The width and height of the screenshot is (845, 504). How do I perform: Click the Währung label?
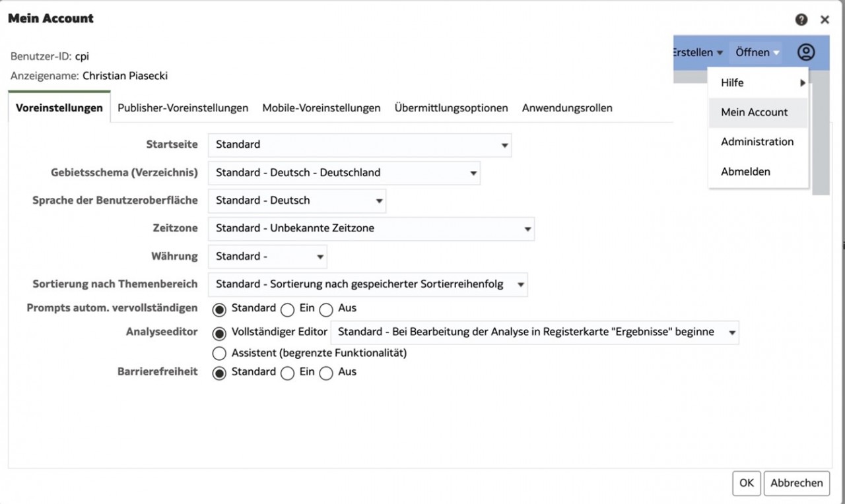[174, 256]
